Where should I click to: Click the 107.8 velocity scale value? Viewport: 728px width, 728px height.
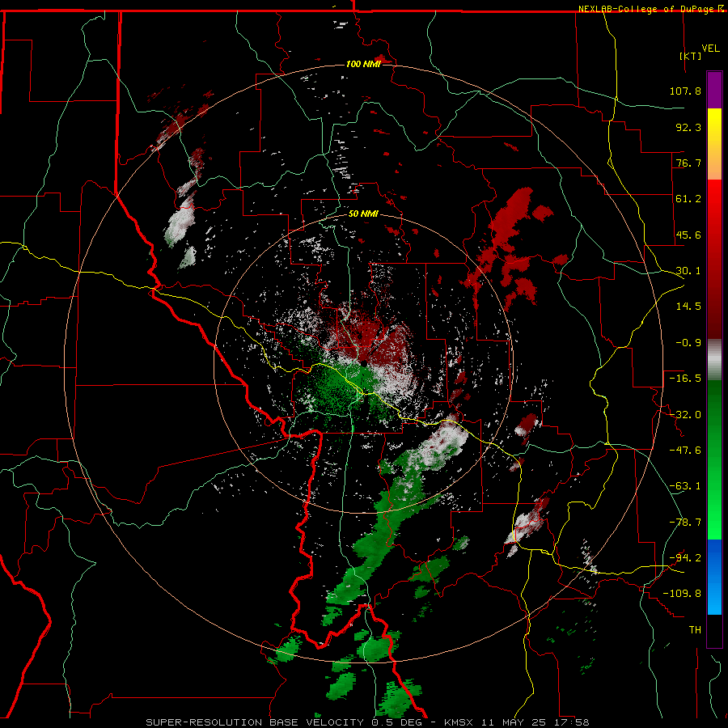pyautogui.click(x=685, y=91)
